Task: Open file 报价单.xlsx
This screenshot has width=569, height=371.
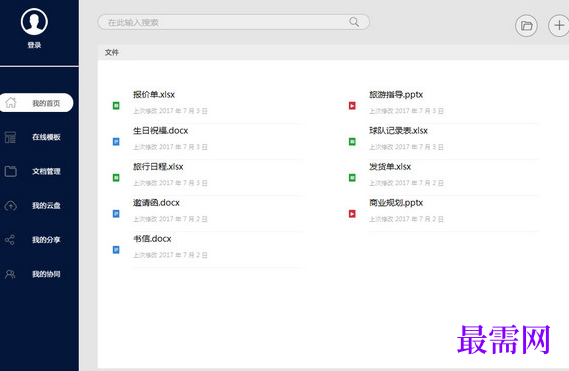Action: tap(154, 94)
